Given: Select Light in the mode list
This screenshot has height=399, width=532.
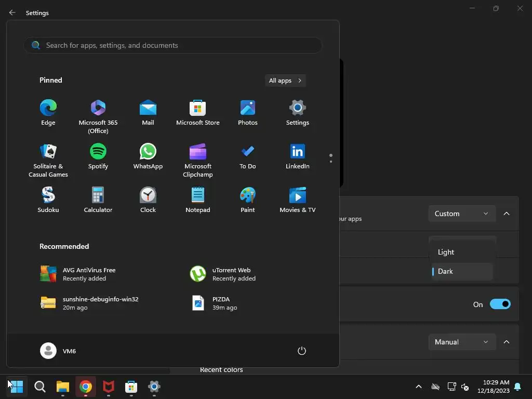Looking at the screenshot, I should pos(462,252).
